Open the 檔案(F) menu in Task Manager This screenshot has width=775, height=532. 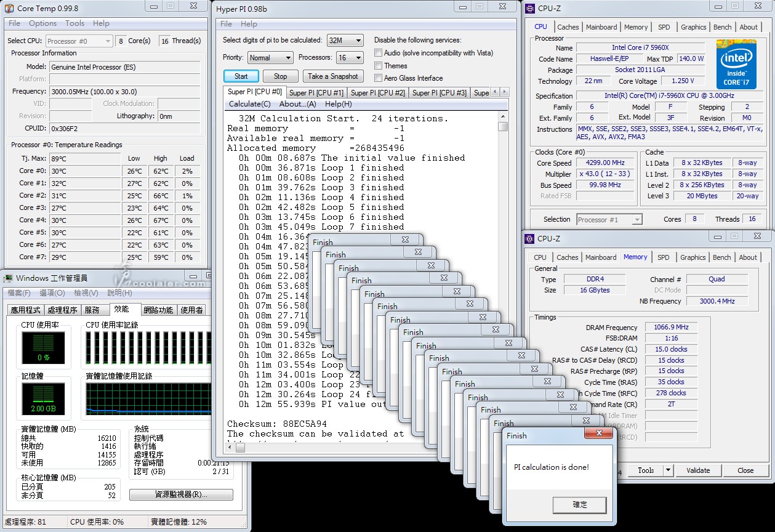point(19,293)
